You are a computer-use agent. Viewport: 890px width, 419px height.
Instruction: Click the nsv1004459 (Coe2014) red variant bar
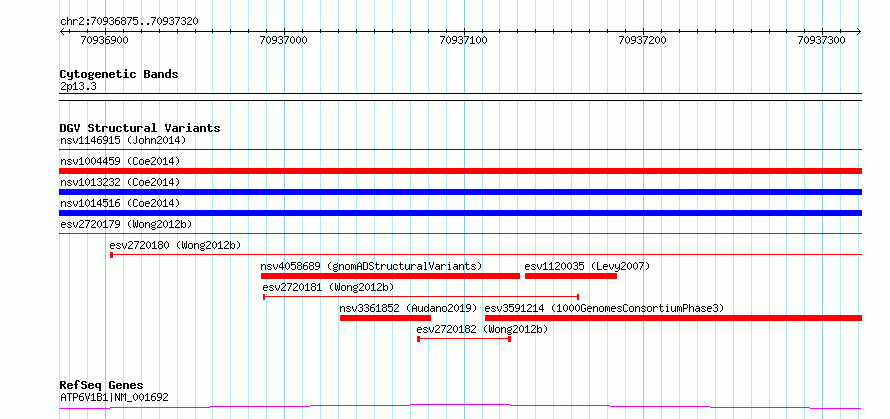point(460,171)
